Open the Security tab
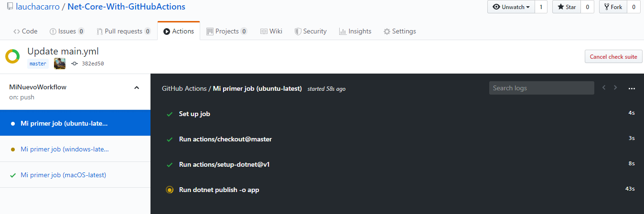This screenshot has width=644, height=214. click(311, 31)
